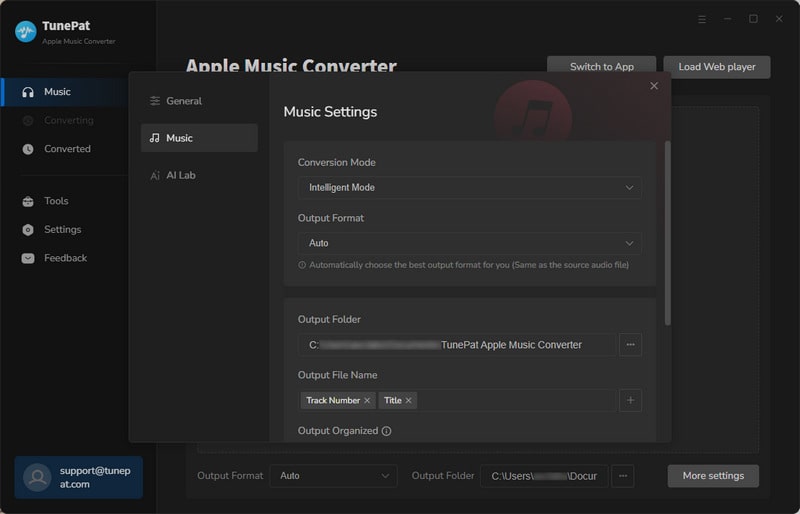Click the toolbox icon beside Tools
800x514 pixels.
tap(28, 201)
